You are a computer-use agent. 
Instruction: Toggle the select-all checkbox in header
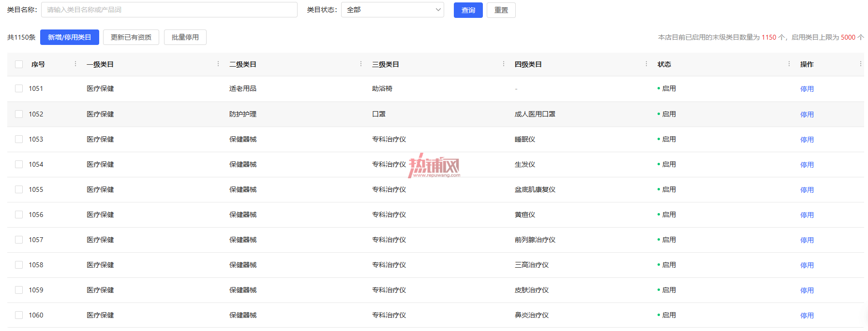point(19,64)
